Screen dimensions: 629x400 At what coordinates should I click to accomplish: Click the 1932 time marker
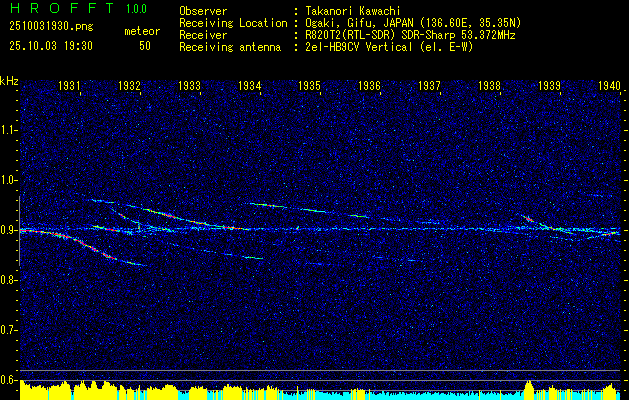[x=129, y=86]
